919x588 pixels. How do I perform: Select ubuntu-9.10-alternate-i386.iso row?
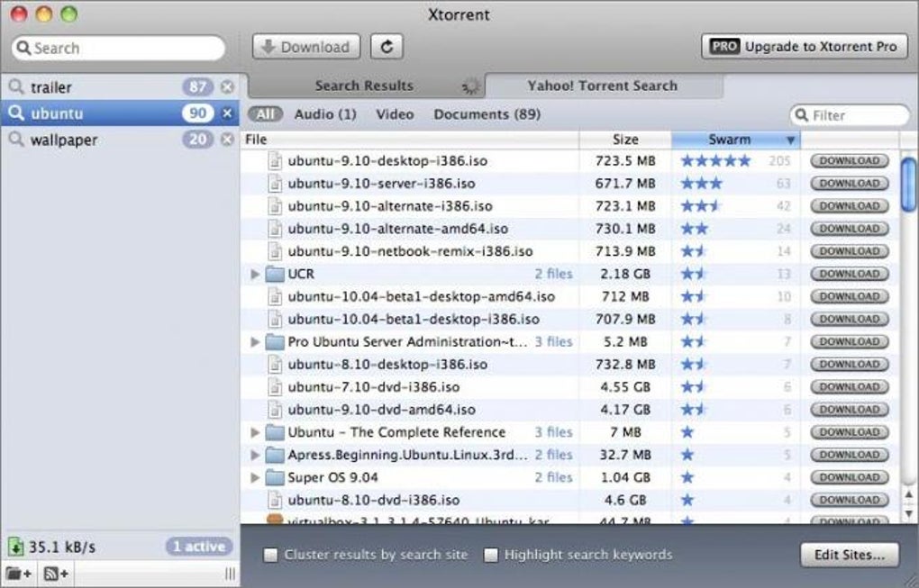pyautogui.click(x=569, y=206)
